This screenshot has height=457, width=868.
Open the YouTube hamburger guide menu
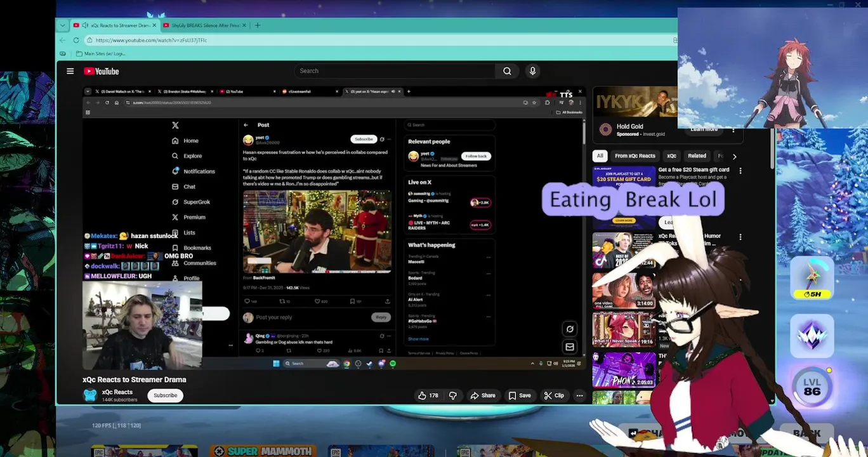pyautogui.click(x=70, y=71)
